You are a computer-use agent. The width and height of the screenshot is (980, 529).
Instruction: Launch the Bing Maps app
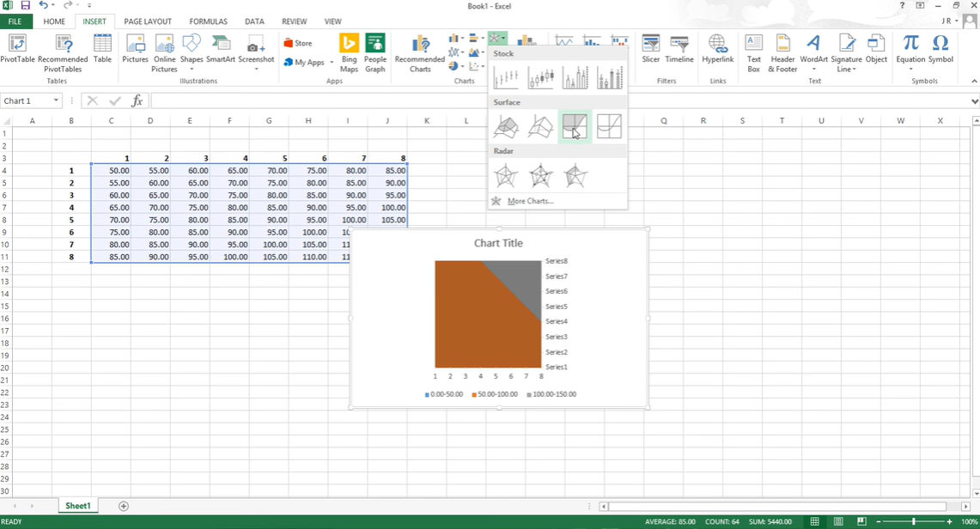coord(349,53)
